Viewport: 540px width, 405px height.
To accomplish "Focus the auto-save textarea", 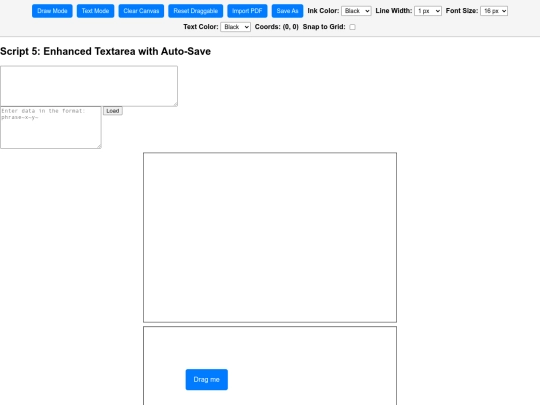I will point(89,86).
